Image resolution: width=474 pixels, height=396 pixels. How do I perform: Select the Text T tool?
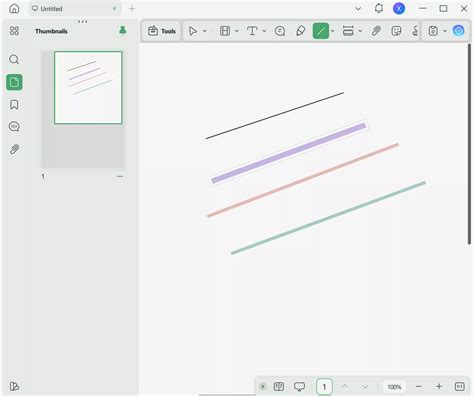[252, 31]
